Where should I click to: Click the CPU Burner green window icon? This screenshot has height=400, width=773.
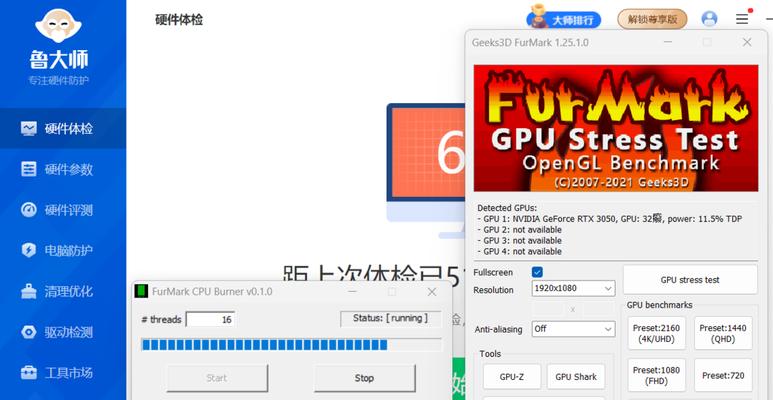pyautogui.click(x=141, y=291)
